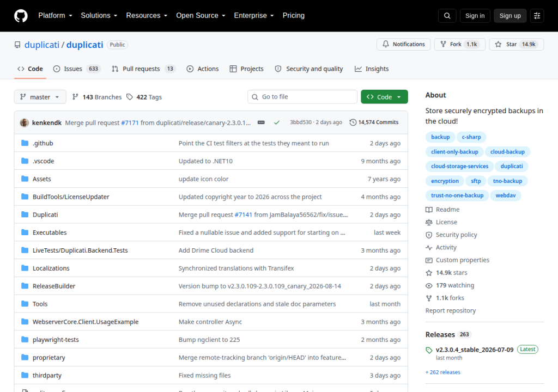
Task: Switch to the Insights tab
Action: (x=372, y=69)
